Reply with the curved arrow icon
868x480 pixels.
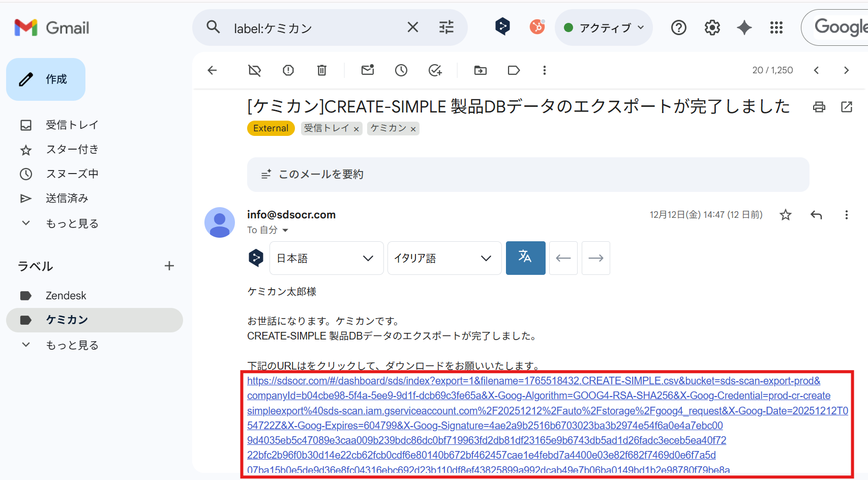click(816, 215)
